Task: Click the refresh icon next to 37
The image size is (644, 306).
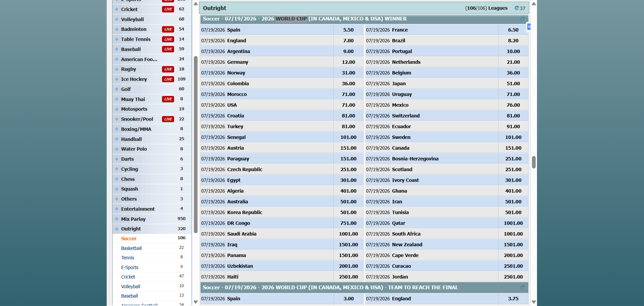Action: [x=517, y=8]
